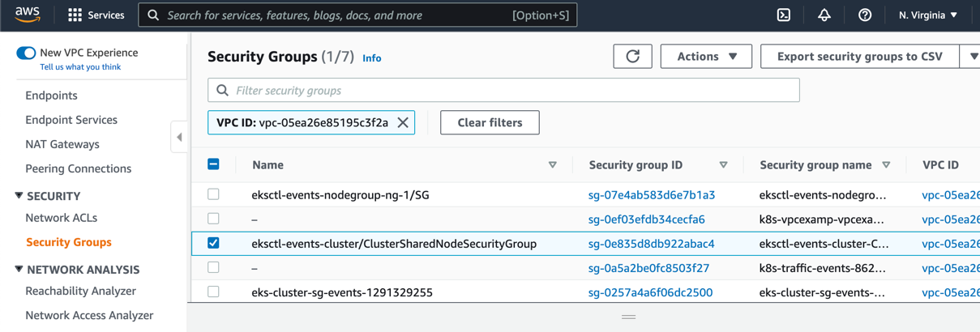Toggle New VPC Experience switch

(26, 53)
